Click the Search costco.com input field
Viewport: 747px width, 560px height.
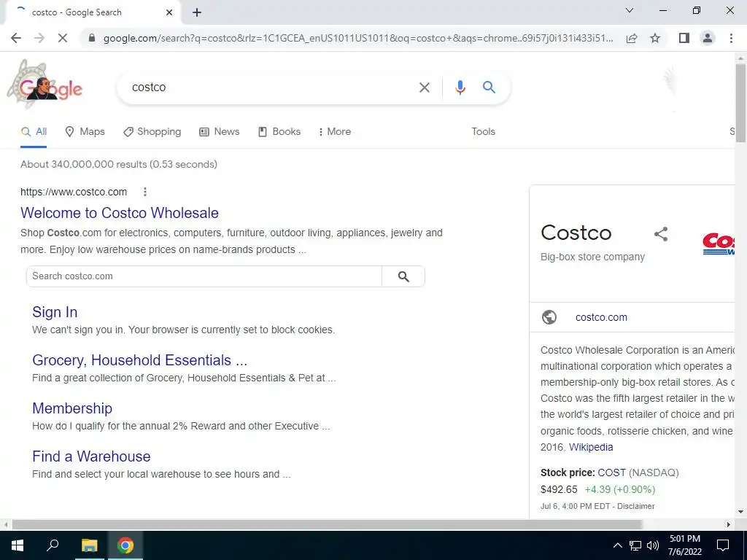click(204, 276)
